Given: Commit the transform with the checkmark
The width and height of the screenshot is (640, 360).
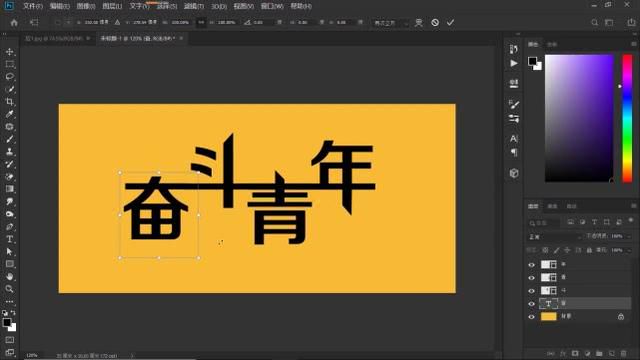Looking at the screenshot, I should pyautogui.click(x=450, y=22).
